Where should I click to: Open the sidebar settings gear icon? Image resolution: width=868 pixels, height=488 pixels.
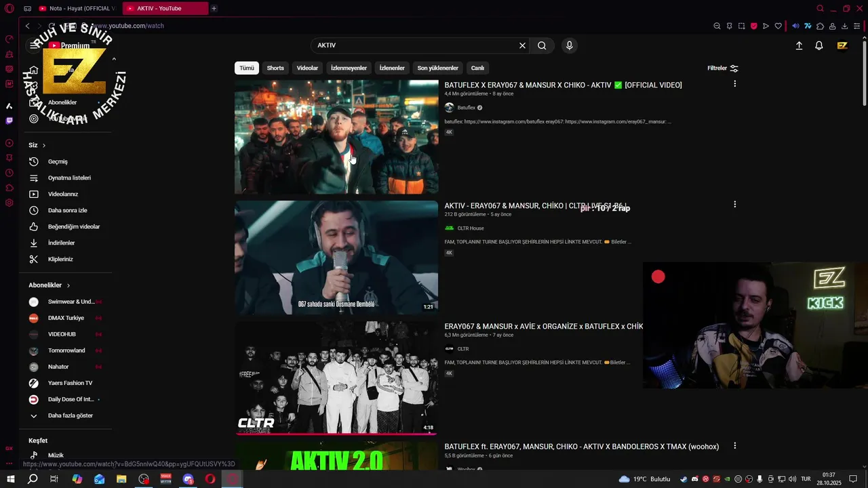[x=9, y=203]
